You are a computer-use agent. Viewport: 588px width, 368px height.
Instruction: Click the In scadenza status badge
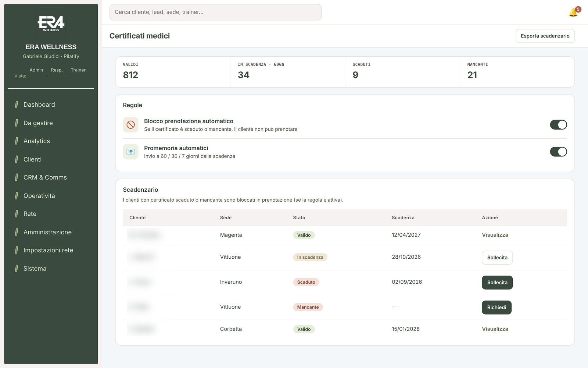click(x=310, y=257)
